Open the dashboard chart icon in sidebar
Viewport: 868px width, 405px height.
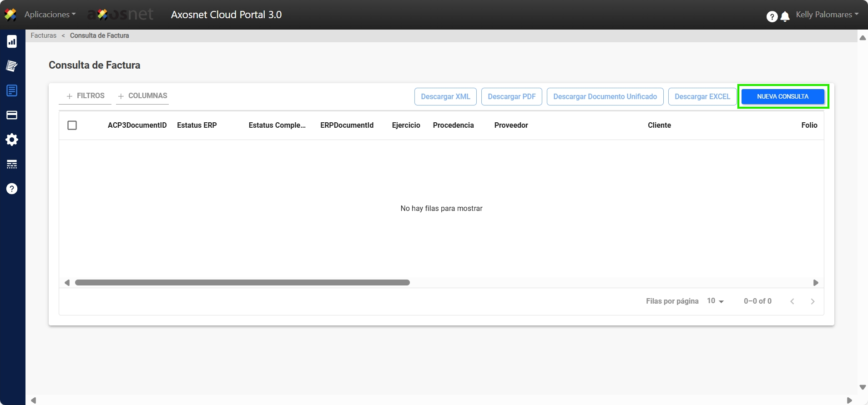click(12, 42)
